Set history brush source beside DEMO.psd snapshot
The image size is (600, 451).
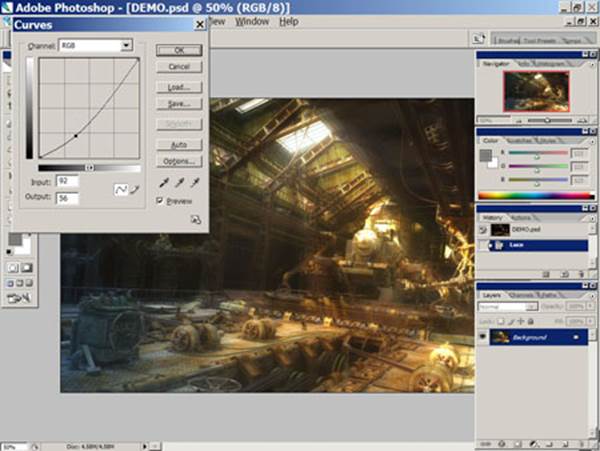click(483, 230)
